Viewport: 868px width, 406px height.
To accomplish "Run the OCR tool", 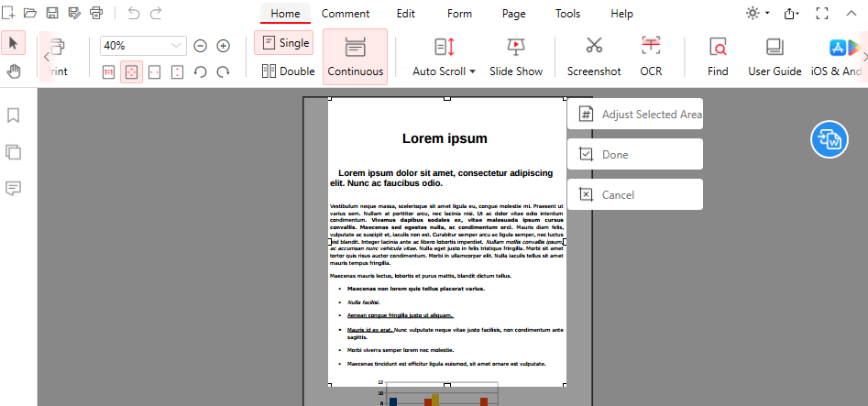I will click(651, 57).
